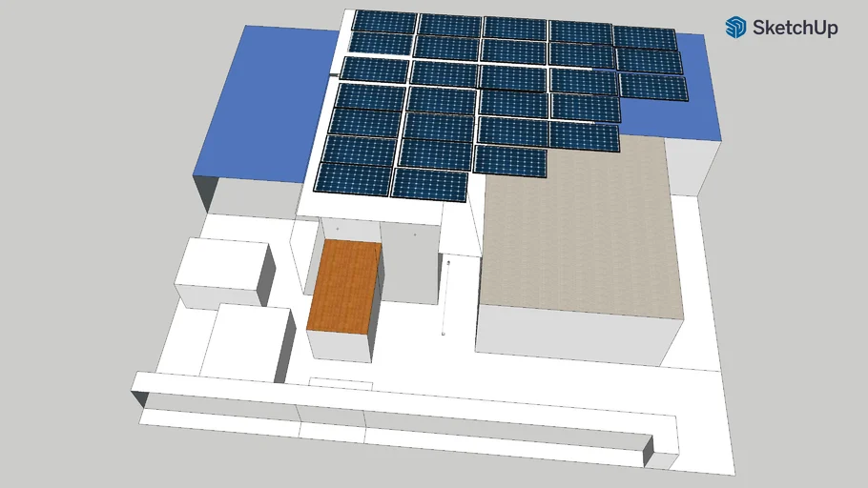Select the bottom-left solar panel in array

(353, 178)
